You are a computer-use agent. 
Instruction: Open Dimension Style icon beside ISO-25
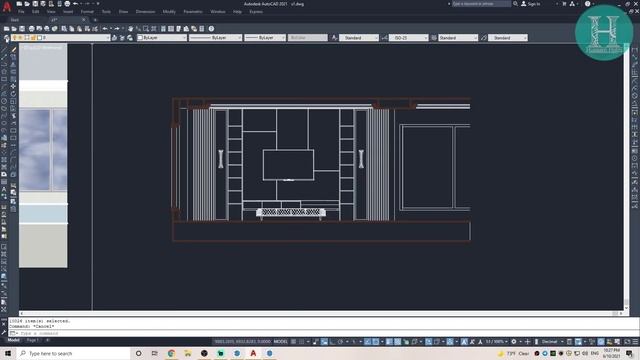[384, 38]
